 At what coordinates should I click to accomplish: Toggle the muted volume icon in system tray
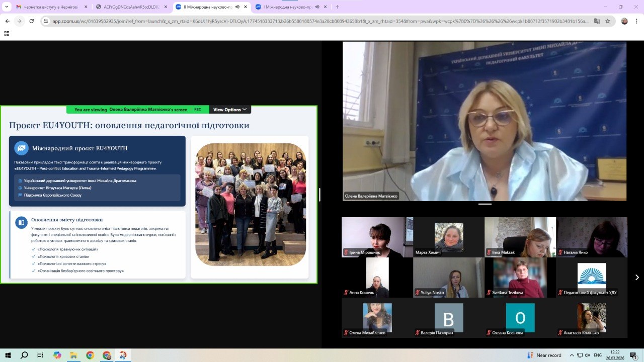coord(588,355)
